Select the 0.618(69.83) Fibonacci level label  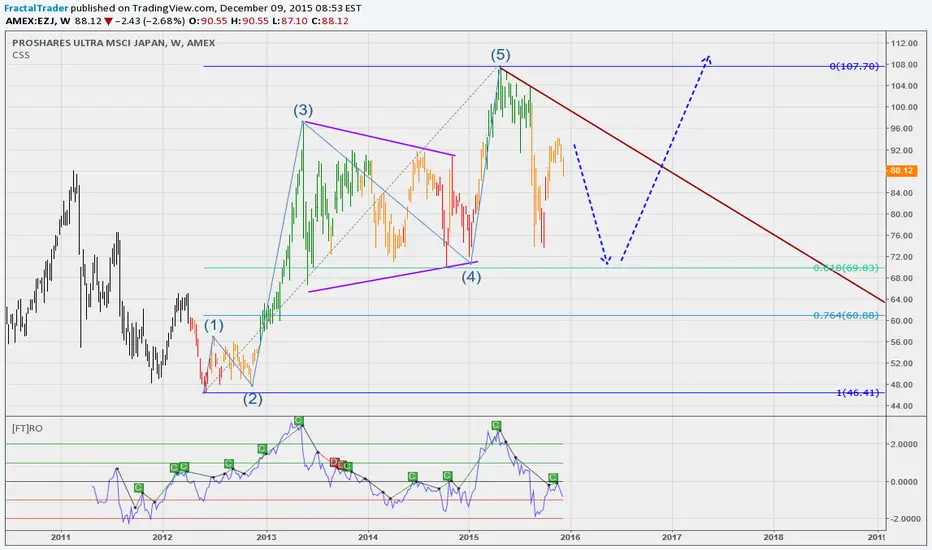tap(846, 268)
